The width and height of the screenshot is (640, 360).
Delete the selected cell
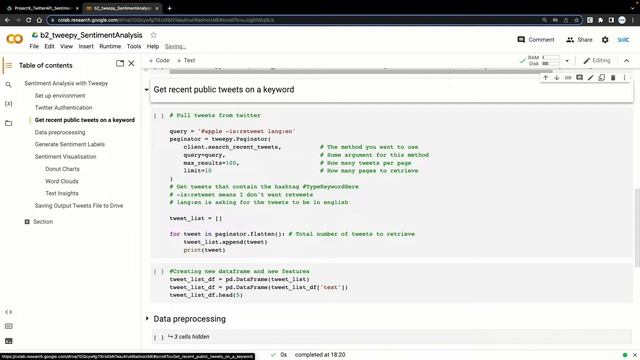(613, 78)
